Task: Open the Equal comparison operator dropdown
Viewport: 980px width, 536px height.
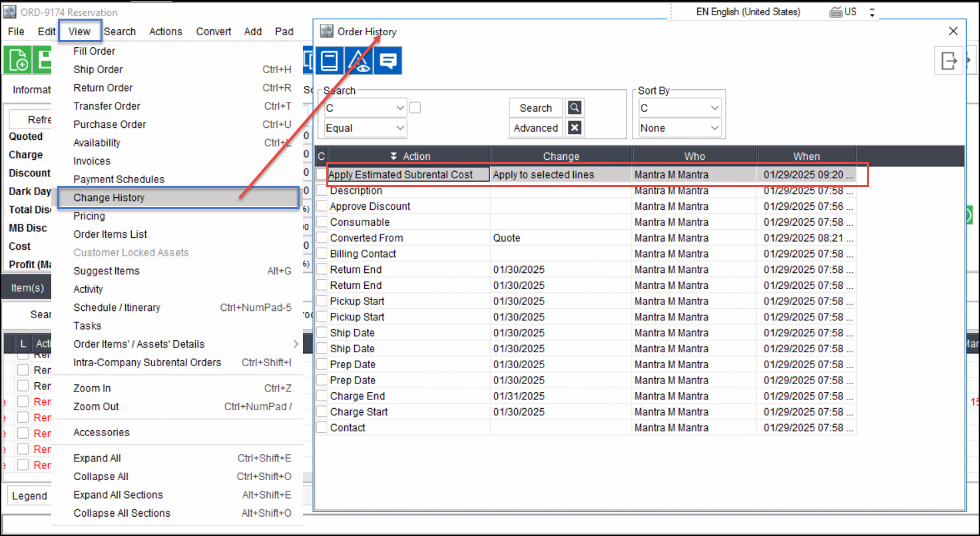Action: (366, 128)
